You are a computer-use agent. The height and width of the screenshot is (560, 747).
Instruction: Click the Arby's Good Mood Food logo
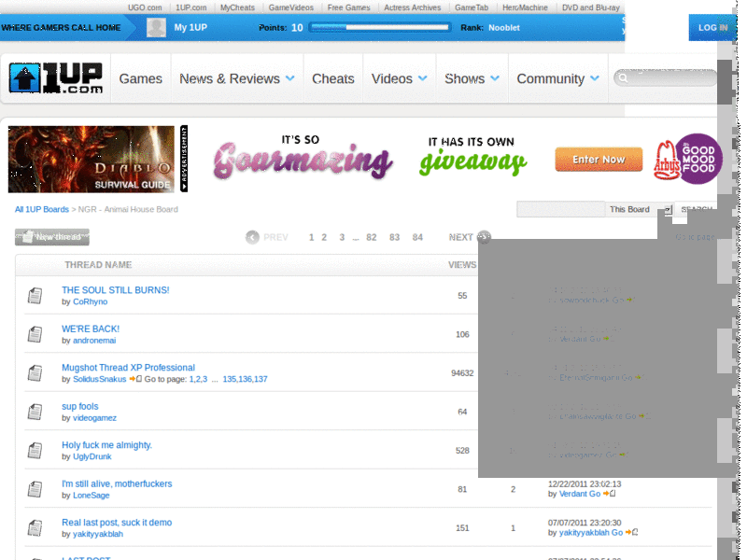688,159
